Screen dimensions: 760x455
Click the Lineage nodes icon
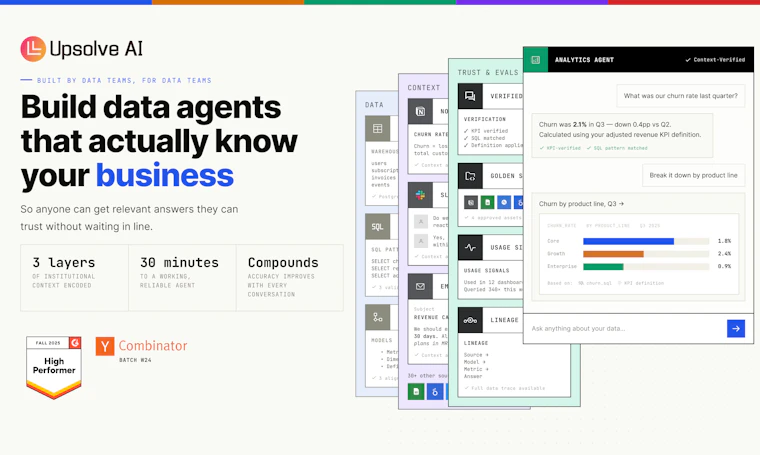point(470,320)
